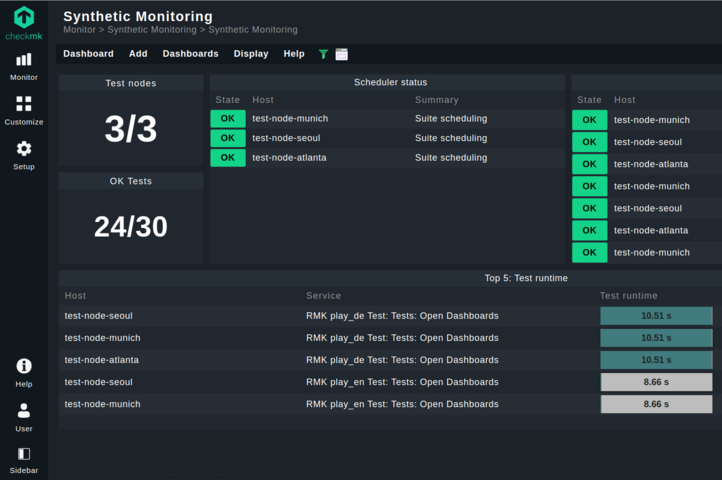Open the Dashboards menu
The width and height of the screenshot is (722, 480).
click(190, 54)
